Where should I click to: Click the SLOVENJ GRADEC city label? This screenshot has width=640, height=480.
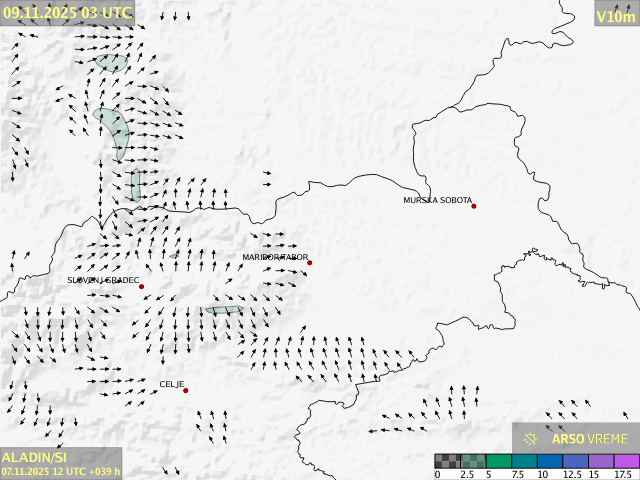pyautogui.click(x=103, y=281)
